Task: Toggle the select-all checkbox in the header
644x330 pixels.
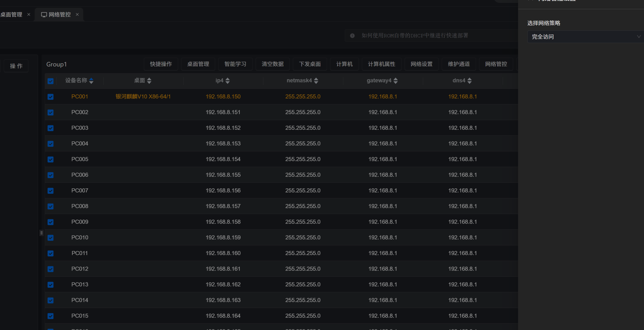Action: pyautogui.click(x=51, y=81)
